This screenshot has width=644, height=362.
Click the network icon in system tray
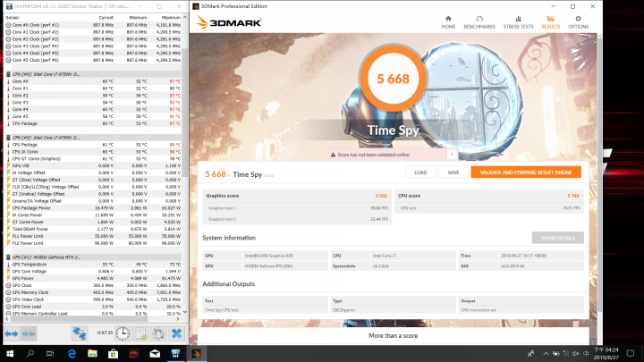point(566,353)
